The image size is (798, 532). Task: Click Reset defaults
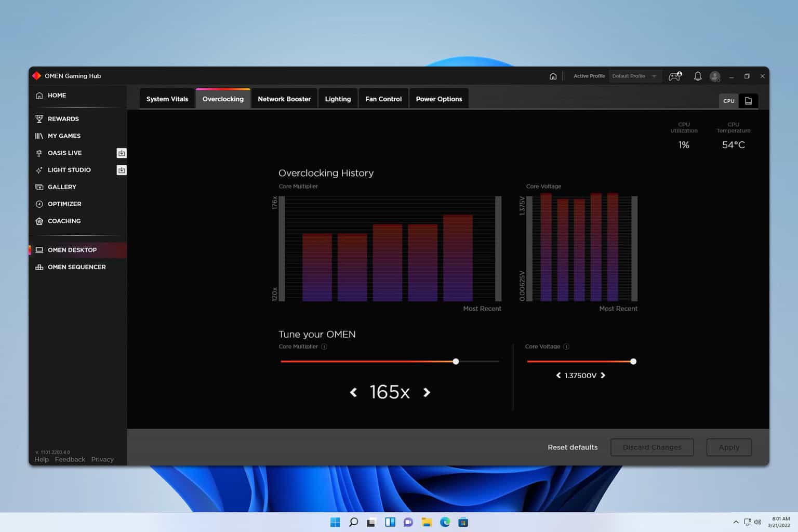573,447
